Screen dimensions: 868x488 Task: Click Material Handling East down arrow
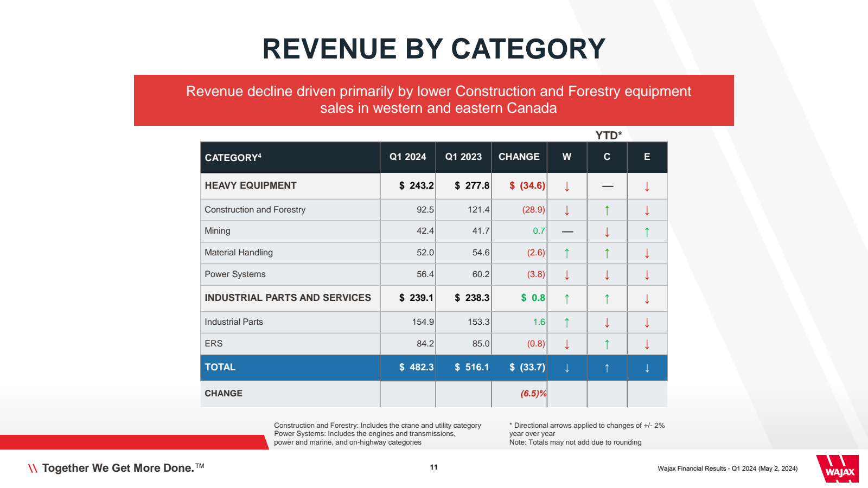pyautogui.click(x=647, y=253)
